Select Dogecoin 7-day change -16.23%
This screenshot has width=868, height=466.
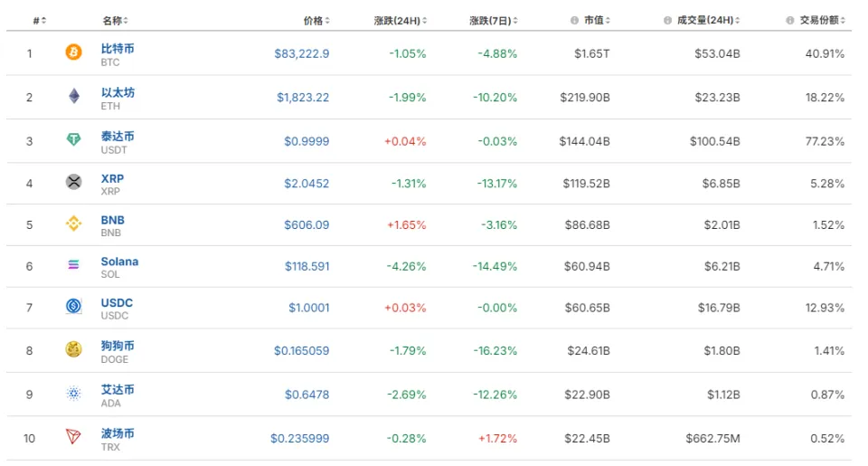click(x=495, y=351)
